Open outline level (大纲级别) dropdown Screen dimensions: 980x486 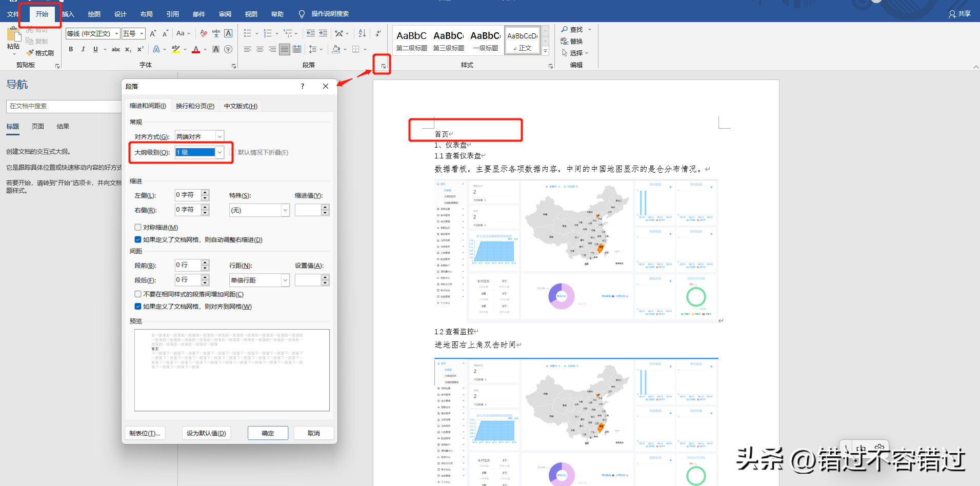pyautogui.click(x=219, y=152)
